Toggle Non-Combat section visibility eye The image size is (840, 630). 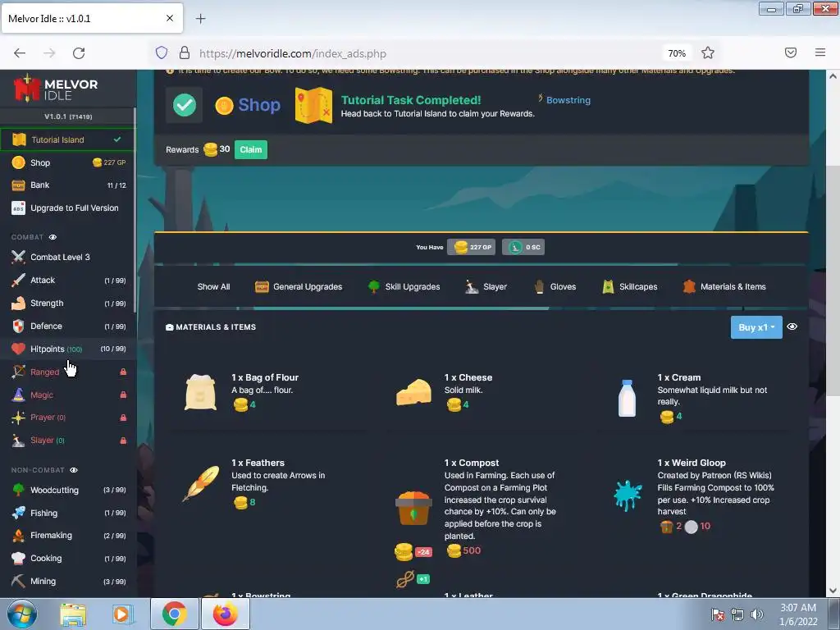[73, 470]
